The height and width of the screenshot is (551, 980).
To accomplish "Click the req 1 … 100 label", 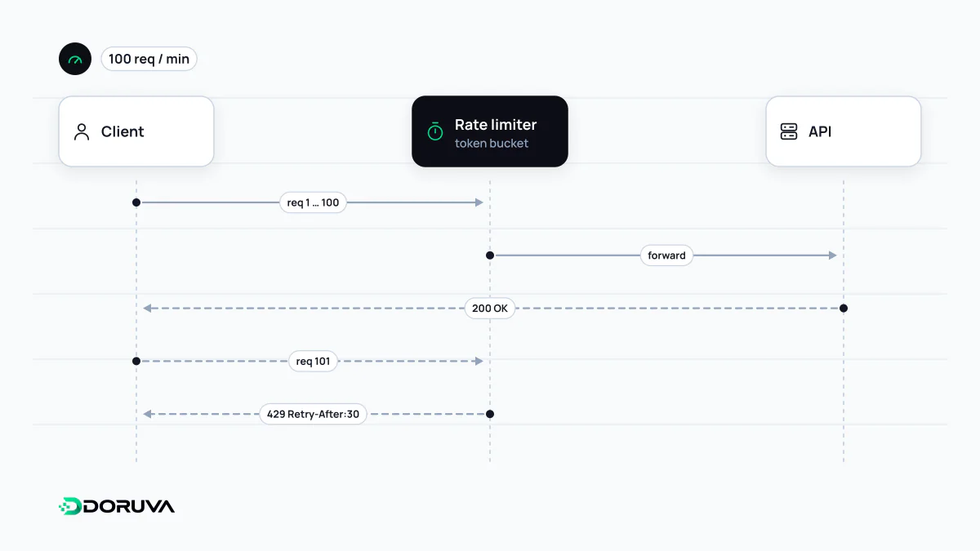I will (314, 202).
